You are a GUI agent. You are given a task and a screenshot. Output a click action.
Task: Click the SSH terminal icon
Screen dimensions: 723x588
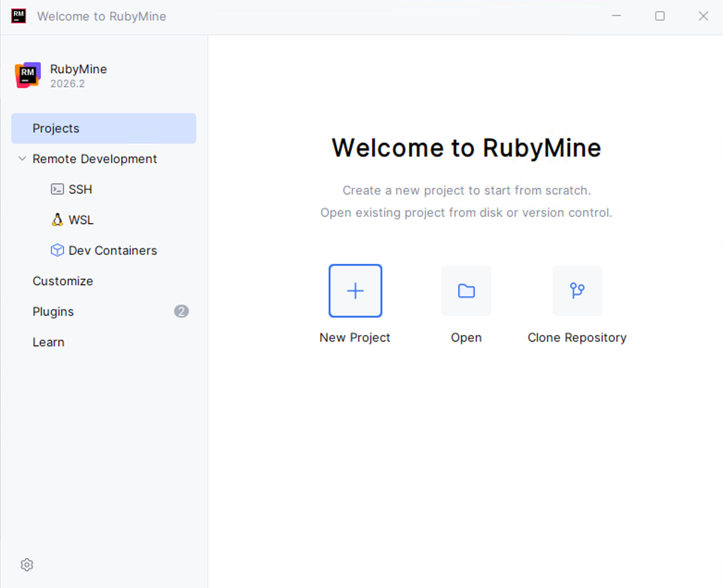(x=57, y=189)
